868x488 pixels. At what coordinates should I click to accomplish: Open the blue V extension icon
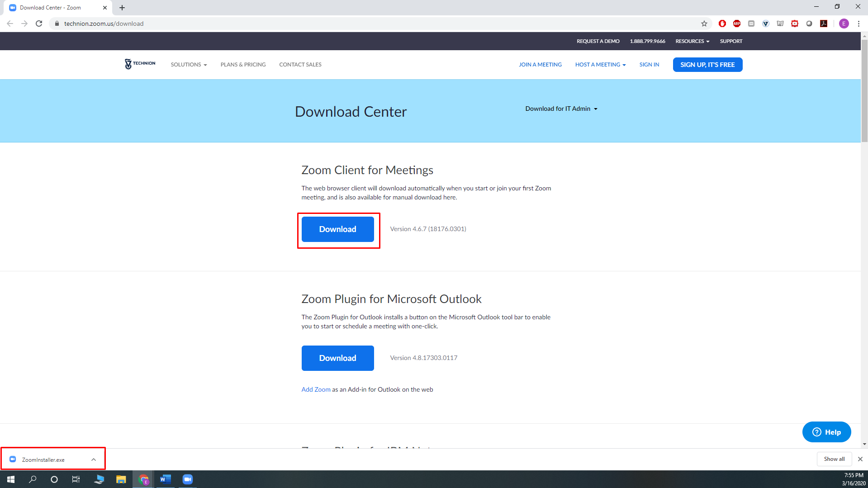click(766, 24)
